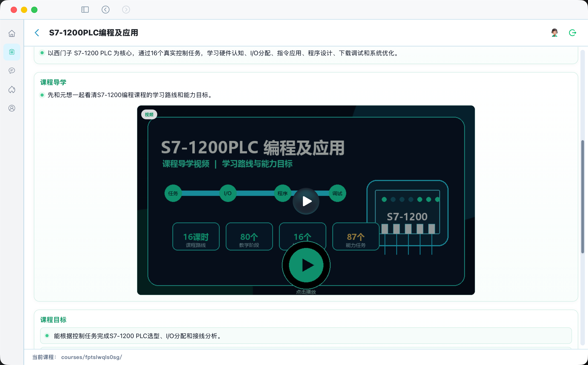This screenshot has width=588, height=365.
Task: Click the green logout icon
Action: [573, 32]
